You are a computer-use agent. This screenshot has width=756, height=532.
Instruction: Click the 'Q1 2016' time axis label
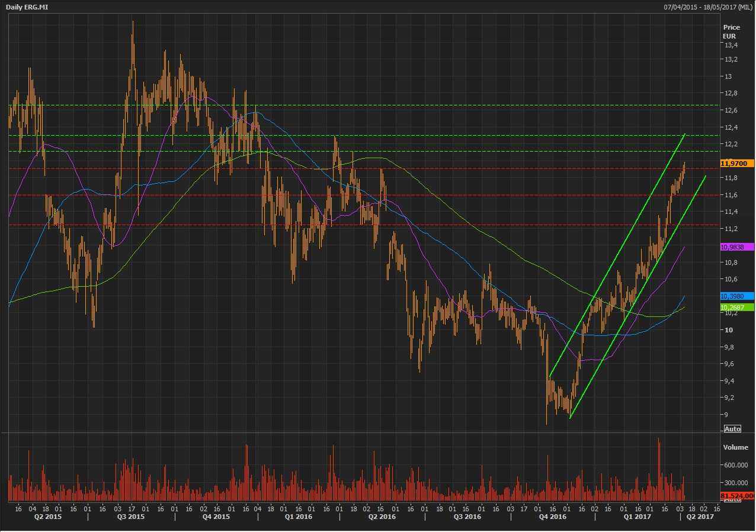click(x=299, y=517)
